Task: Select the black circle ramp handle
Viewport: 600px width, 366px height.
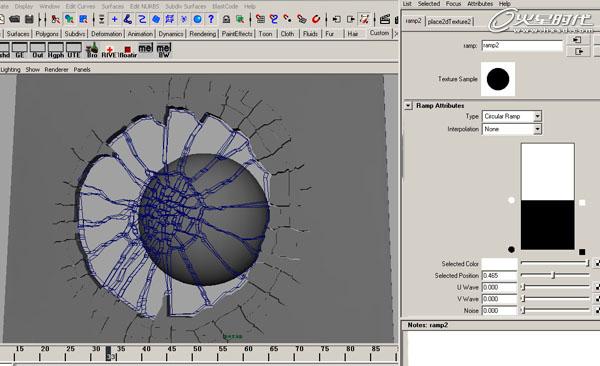Action: coord(511,250)
